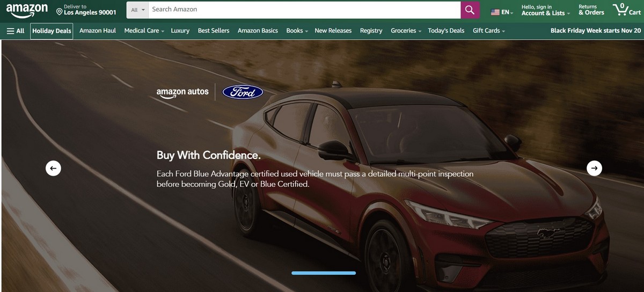Open Best Sellers nav item
The width and height of the screenshot is (644, 292).
[x=214, y=31]
